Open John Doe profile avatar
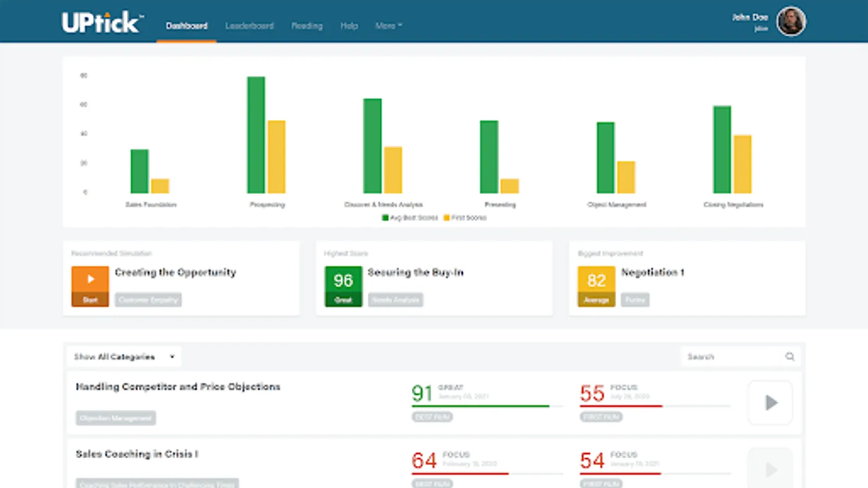Image resolution: width=868 pixels, height=488 pixels. point(791,22)
